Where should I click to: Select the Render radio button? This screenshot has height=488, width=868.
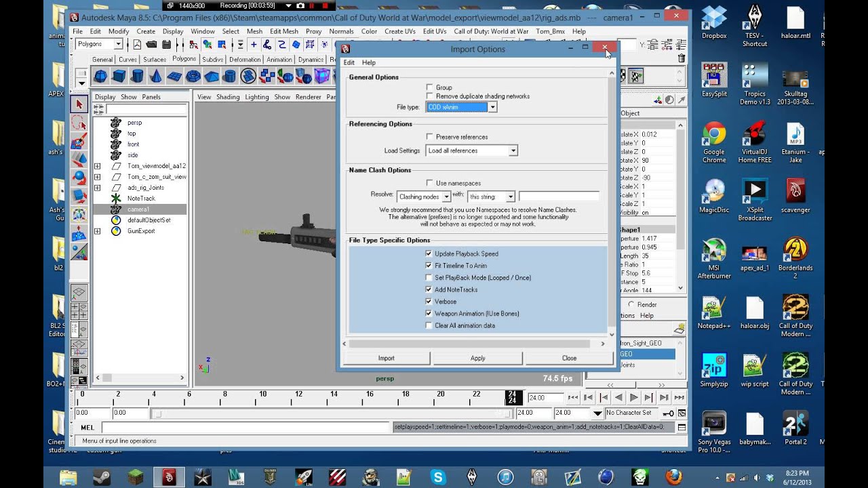click(x=631, y=304)
